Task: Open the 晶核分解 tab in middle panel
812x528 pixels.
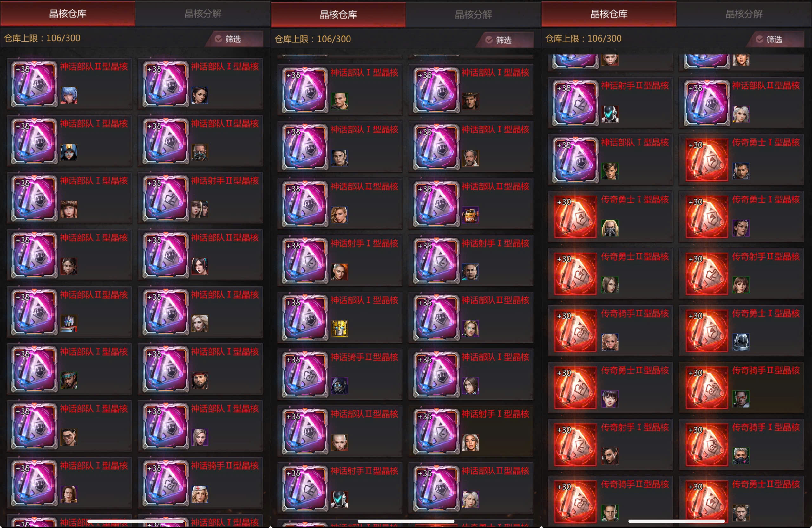Action: pyautogui.click(x=474, y=15)
